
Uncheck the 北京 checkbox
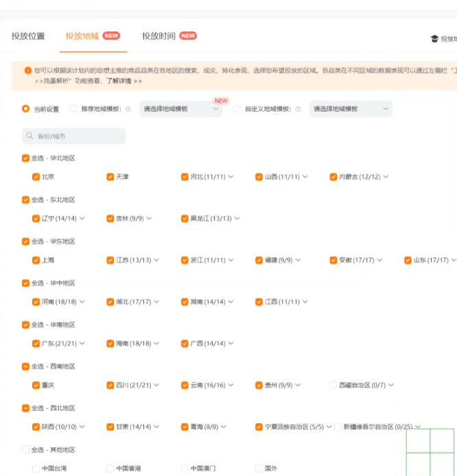tap(36, 177)
